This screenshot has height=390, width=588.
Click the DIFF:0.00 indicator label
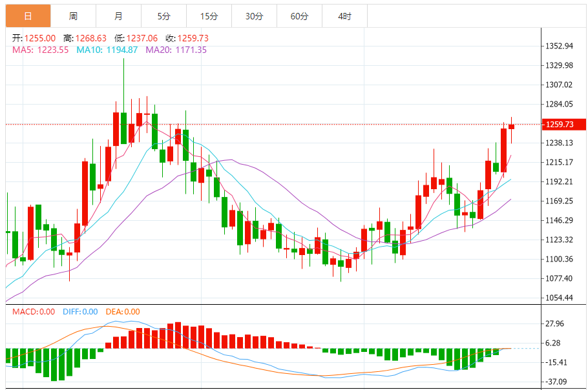(80, 312)
